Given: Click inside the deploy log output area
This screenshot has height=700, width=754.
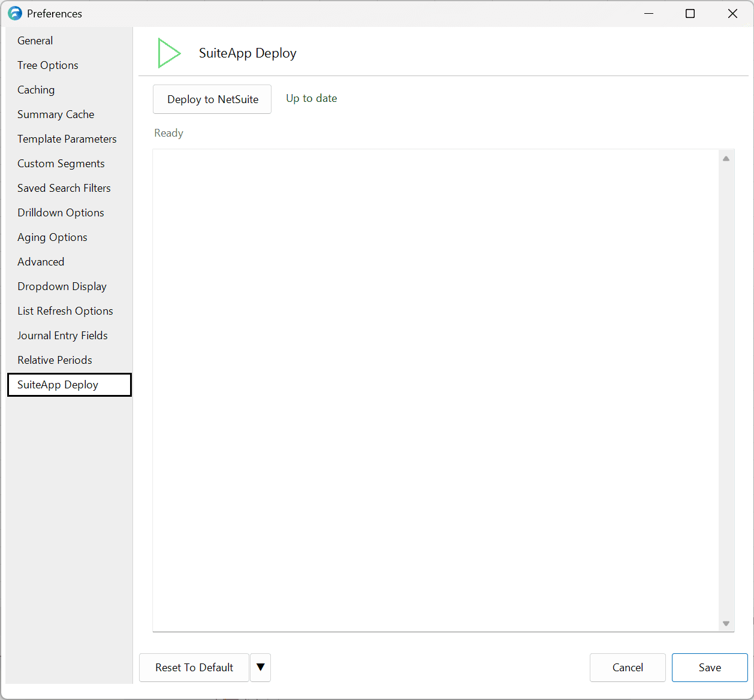Looking at the screenshot, I should [x=436, y=390].
